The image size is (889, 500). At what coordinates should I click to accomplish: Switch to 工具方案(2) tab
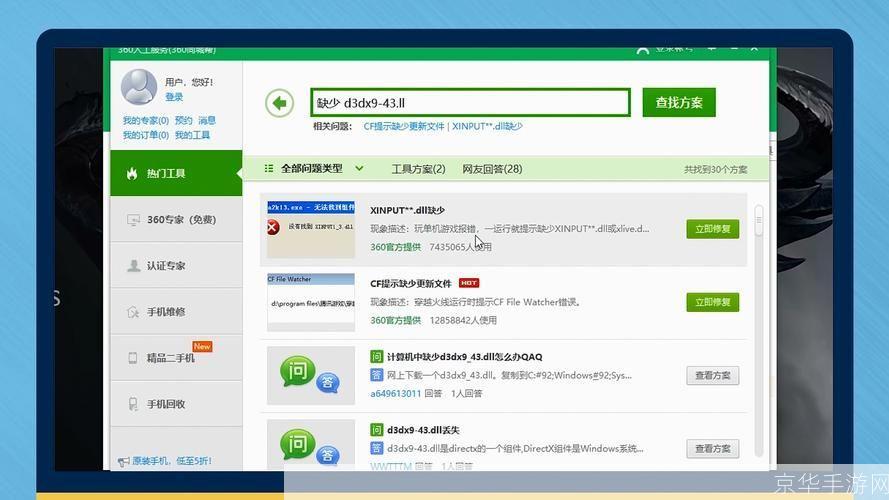[x=418, y=169]
